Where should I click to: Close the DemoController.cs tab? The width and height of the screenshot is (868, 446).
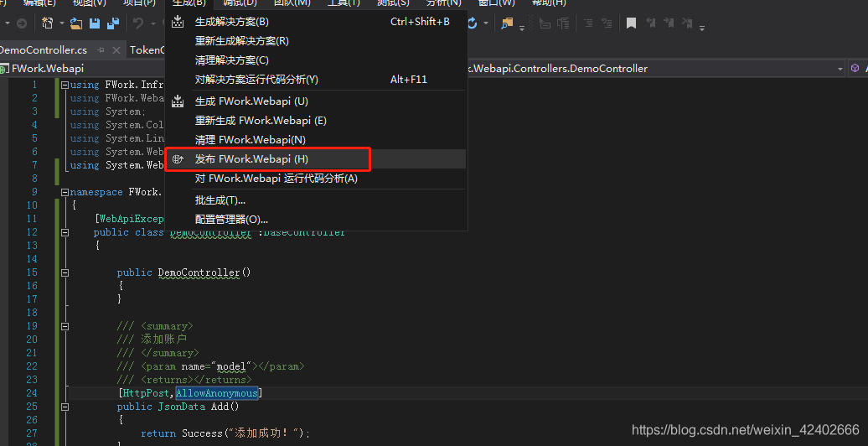(x=116, y=50)
